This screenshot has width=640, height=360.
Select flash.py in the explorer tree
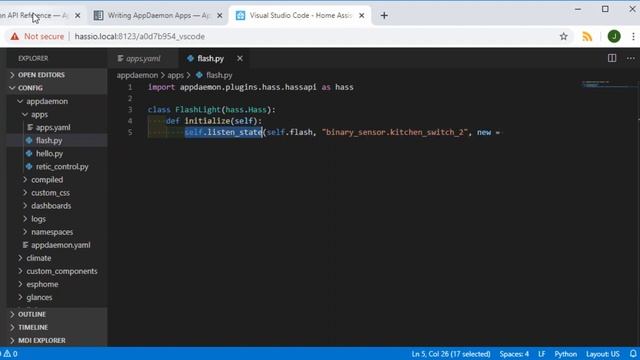tap(57, 140)
